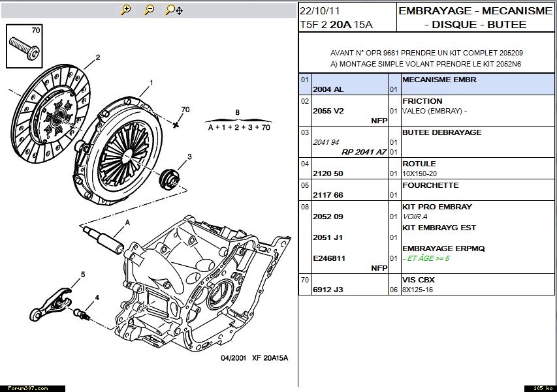Click part number 2051 J1

pos(328,238)
